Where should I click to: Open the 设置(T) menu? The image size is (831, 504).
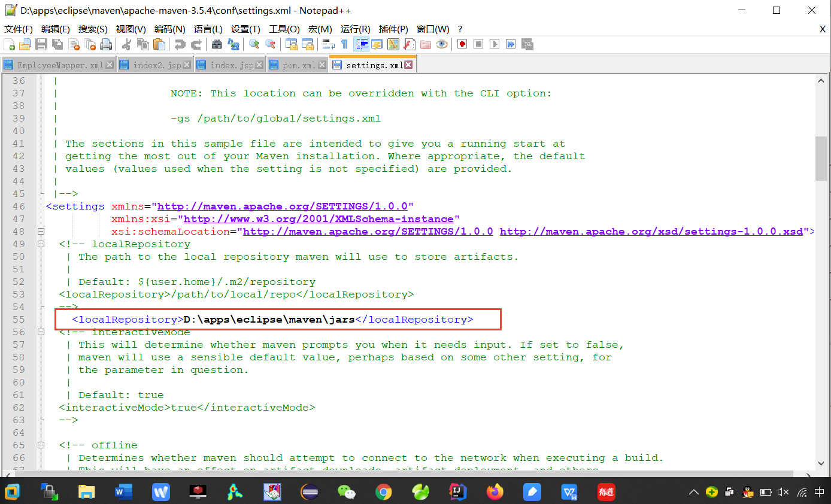[x=245, y=29]
